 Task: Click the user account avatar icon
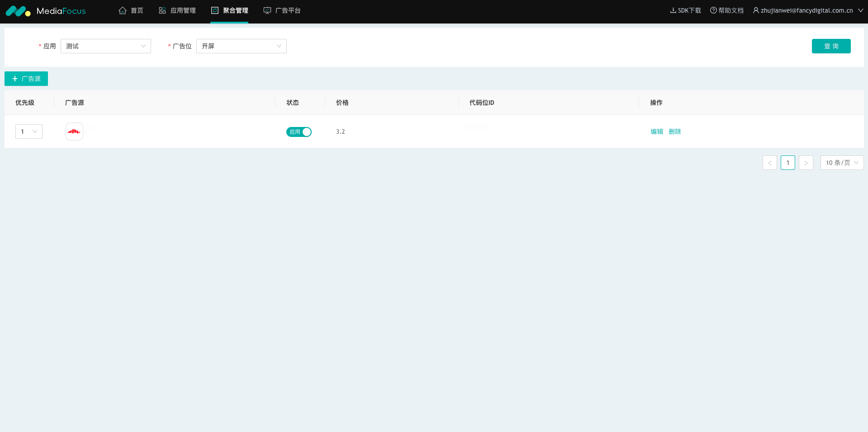point(756,10)
